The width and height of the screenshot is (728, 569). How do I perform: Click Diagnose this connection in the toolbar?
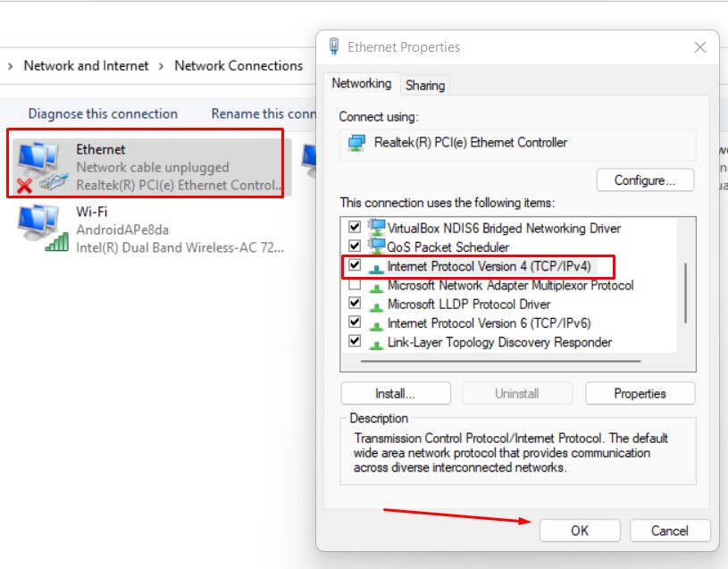[x=103, y=113]
